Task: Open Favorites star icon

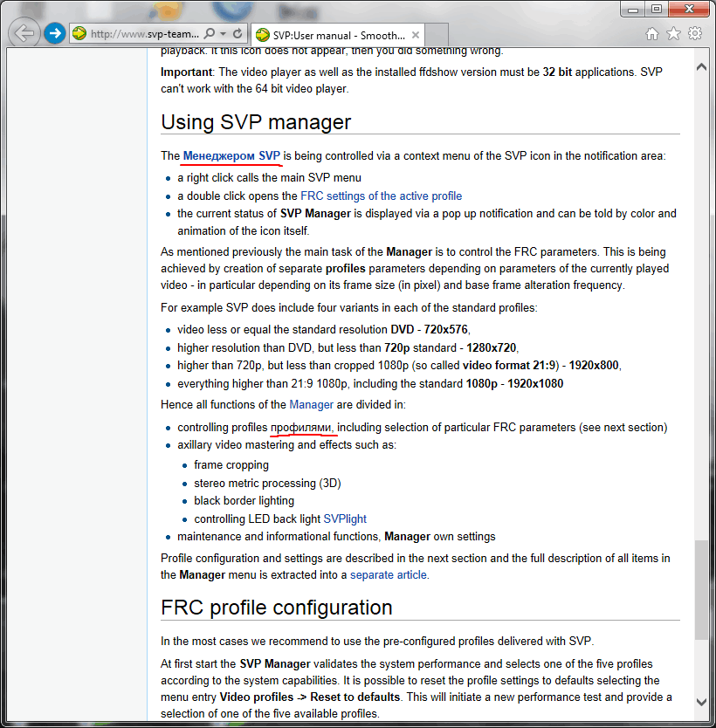Action: tap(673, 33)
